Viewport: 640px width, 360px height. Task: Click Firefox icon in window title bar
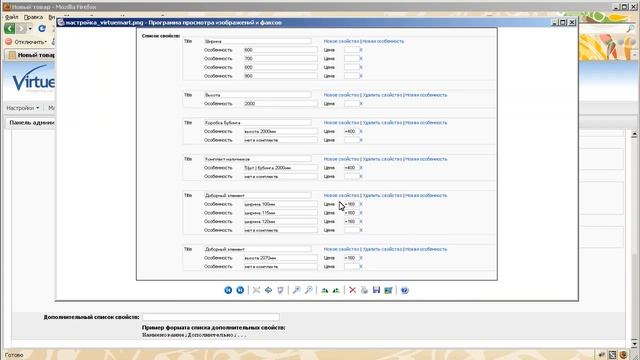7,6
